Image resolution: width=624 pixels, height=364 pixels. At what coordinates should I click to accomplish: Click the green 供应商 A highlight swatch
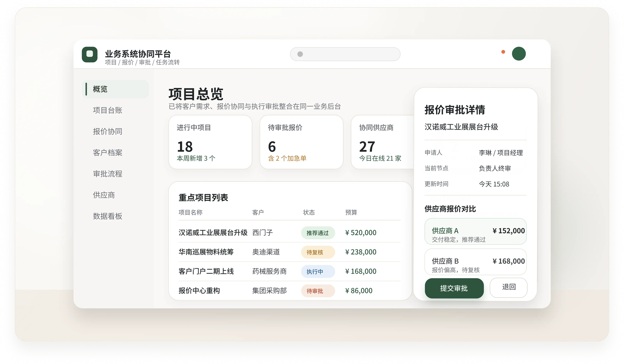tap(475, 232)
